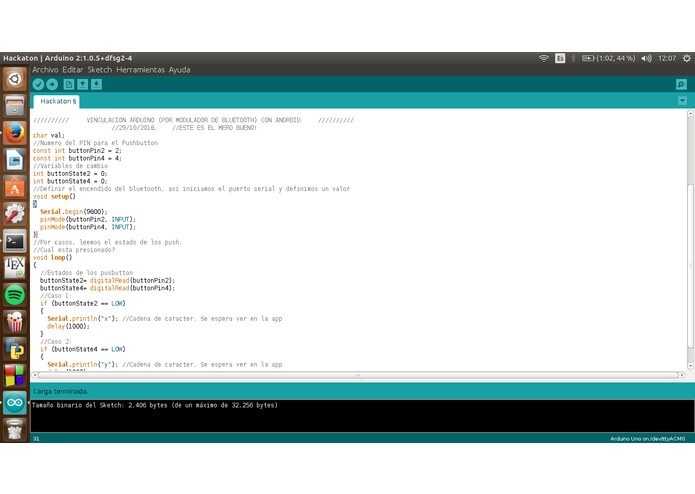Click the 'delay(1000);' line

[68, 327]
